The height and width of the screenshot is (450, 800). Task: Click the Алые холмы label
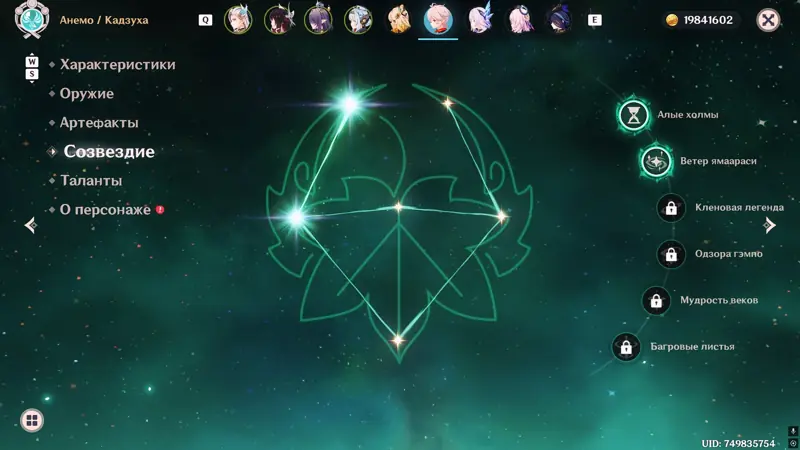(x=688, y=115)
